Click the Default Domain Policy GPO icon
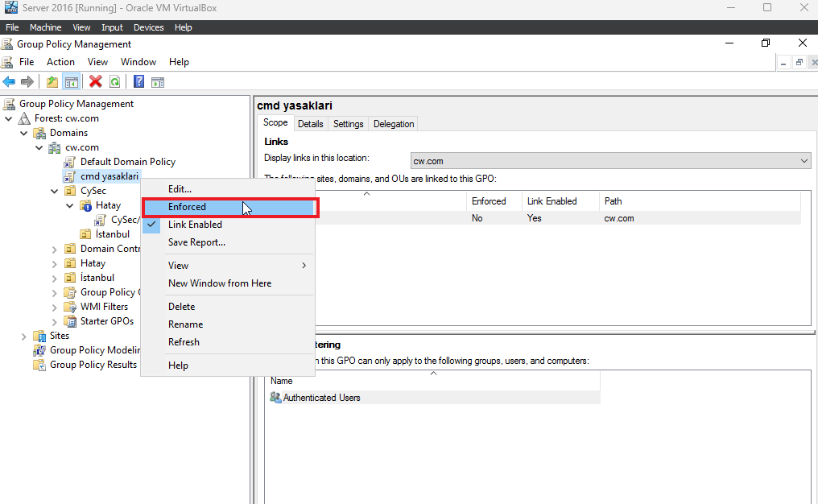818x504 pixels. [x=70, y=163]
